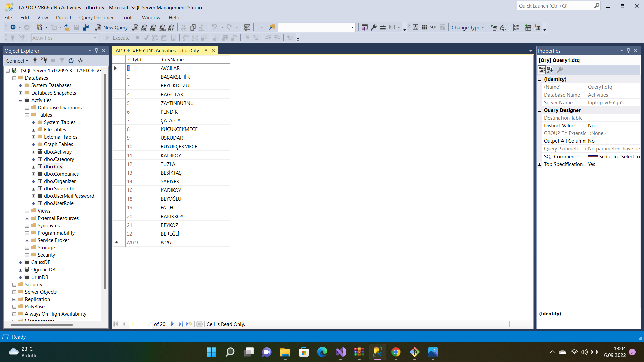Click the MDX query icon
The width and height of the screenshot is (644, 362).
(144, 27)
